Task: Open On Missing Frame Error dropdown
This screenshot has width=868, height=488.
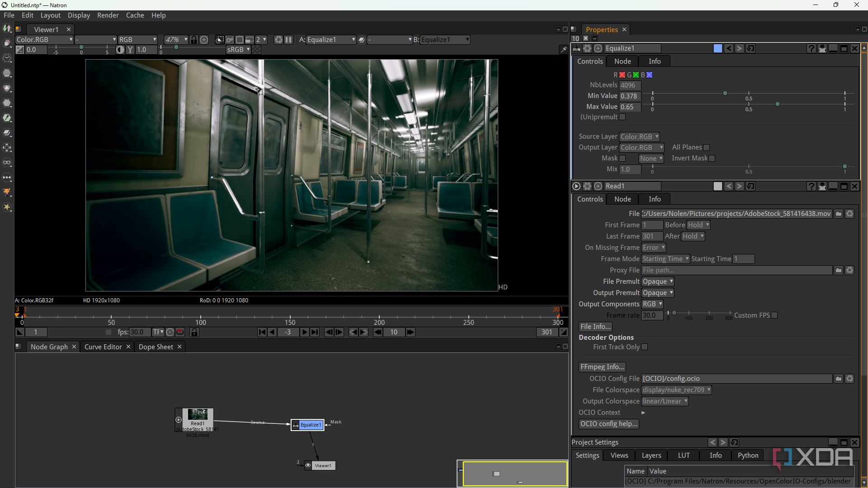Action: coord(654,248)
